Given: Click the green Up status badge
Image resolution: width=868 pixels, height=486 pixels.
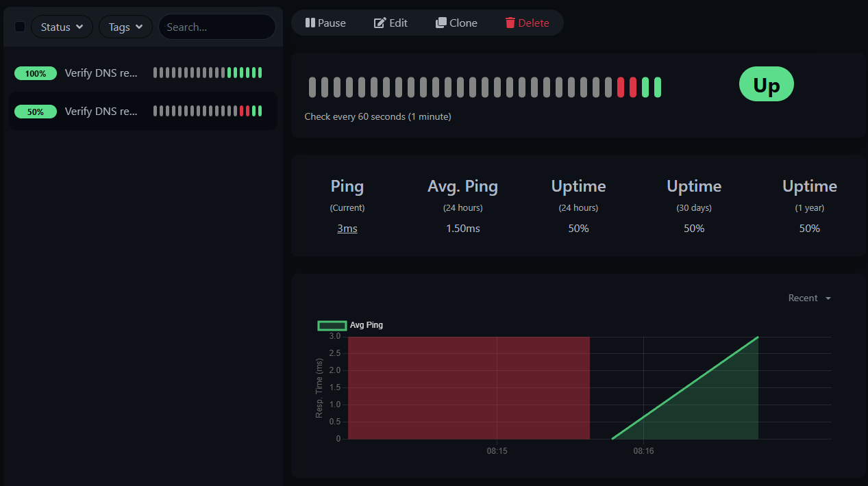Looking at the screenshot, I should click(766, 85).
